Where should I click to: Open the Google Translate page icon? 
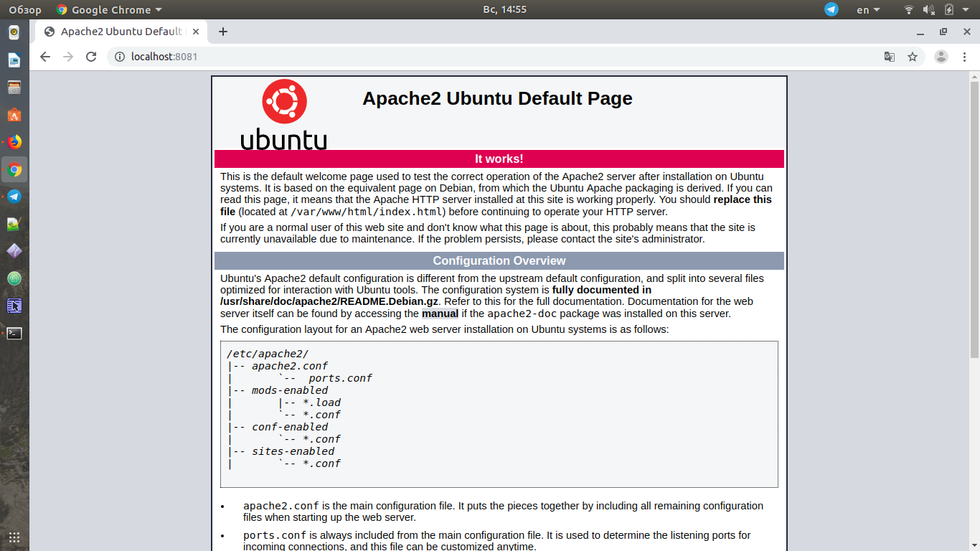click(x=890, y=57)
